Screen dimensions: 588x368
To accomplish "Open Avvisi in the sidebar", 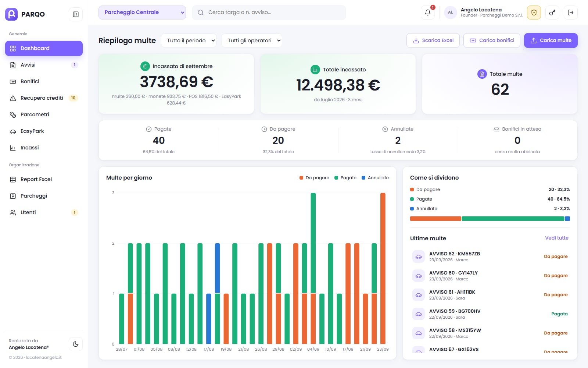I will pos(44,65).
